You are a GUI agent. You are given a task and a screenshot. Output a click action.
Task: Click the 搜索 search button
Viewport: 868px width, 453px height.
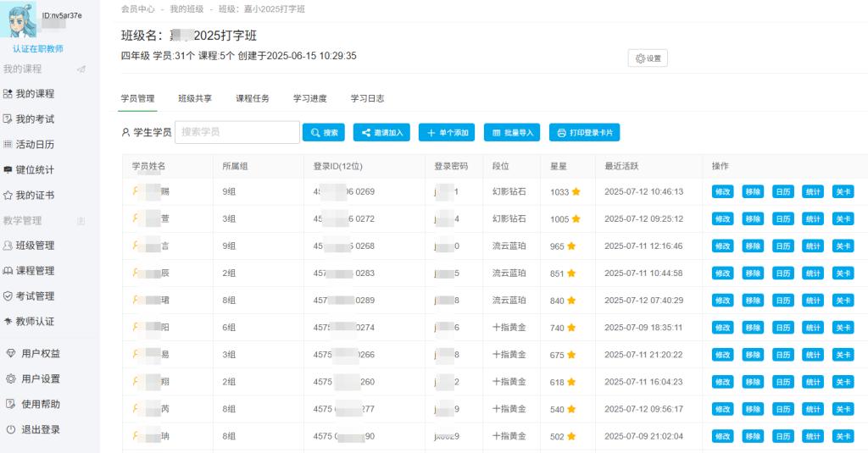(x=325, y=133)
